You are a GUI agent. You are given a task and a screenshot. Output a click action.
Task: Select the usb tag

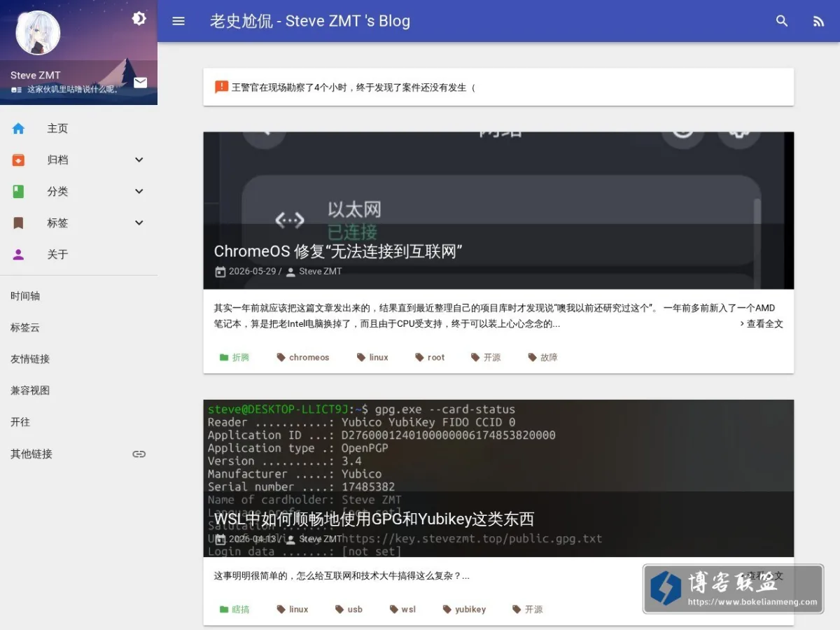click(x=349, y=610)
